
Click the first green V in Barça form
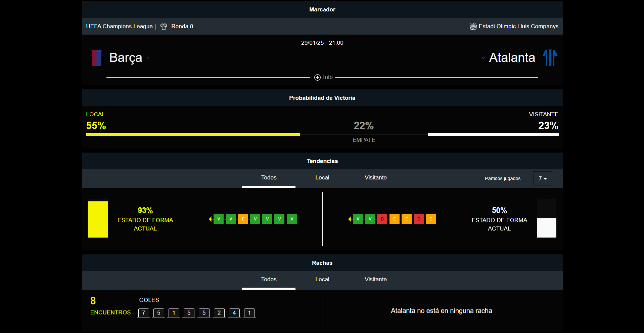[219, 219]
